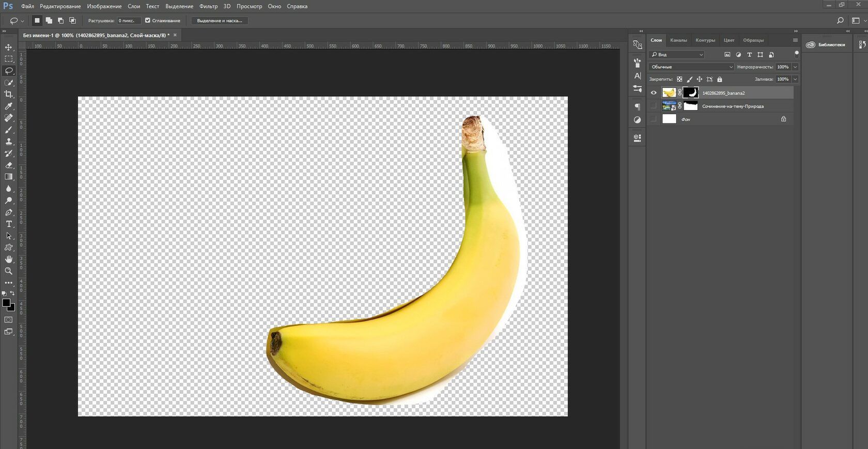The image size is (868, 449).
Task: Select the Rectangular Marquee tool
Action: (9, 59)
